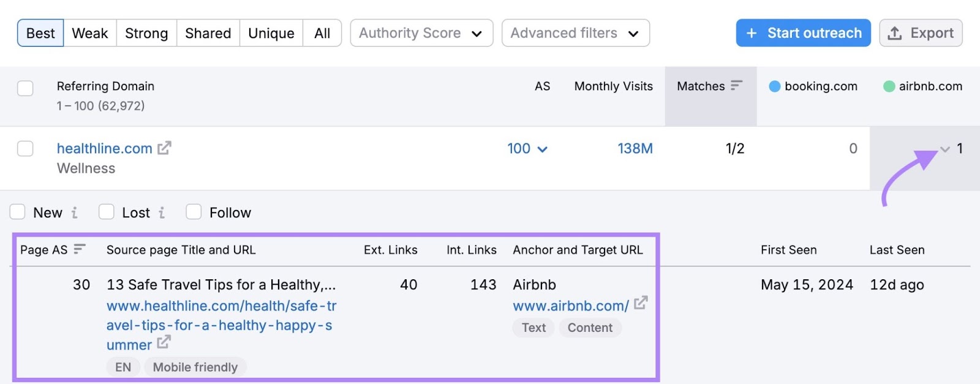The height and width of the screenshot is (384, 980).
Task: Open airbnb.com target URL external icon
Action: click(641, 303)
